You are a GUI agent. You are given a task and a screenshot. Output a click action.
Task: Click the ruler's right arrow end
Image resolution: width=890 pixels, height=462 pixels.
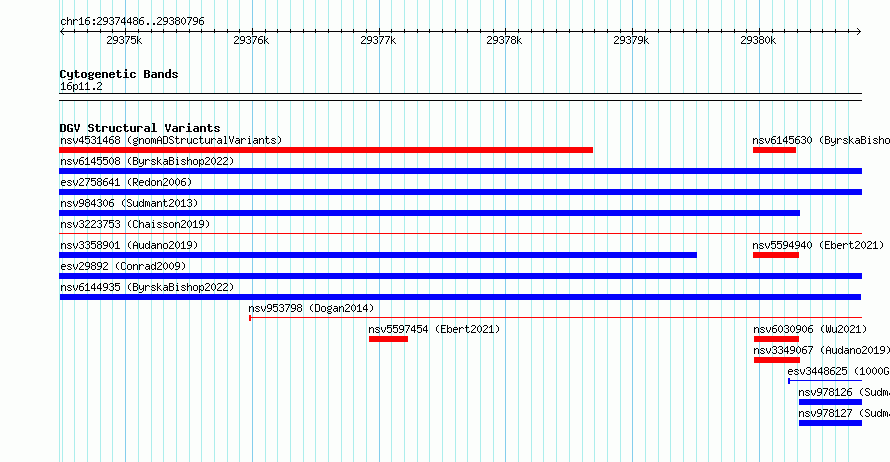(859, 31)
